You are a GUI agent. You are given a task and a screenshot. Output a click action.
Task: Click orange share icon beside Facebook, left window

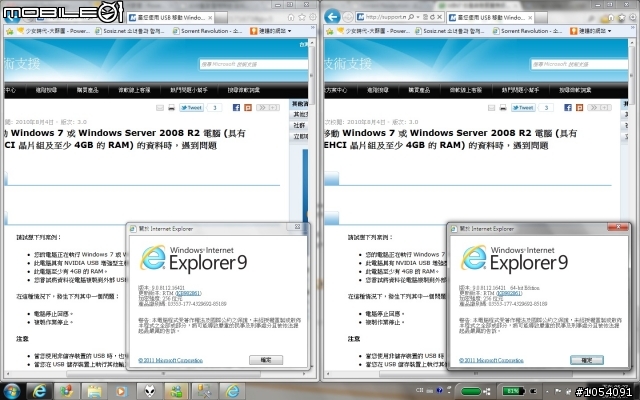(x=248, y=107)
